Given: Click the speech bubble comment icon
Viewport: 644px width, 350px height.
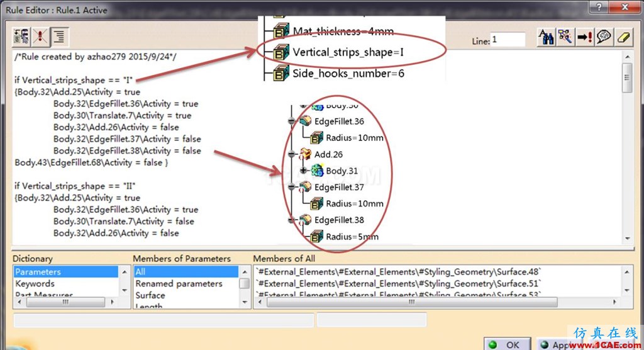Looking at the screenshot, I should coord(604,37).
